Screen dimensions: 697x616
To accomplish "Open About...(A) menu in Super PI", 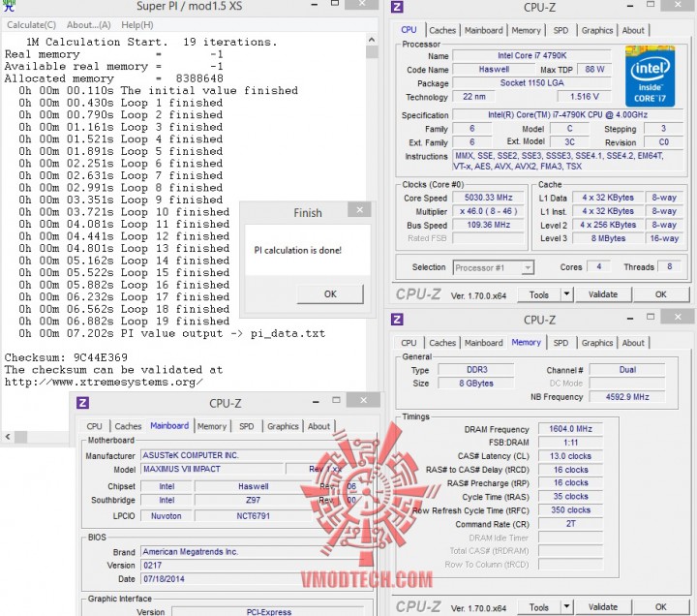I will [88, 25].
